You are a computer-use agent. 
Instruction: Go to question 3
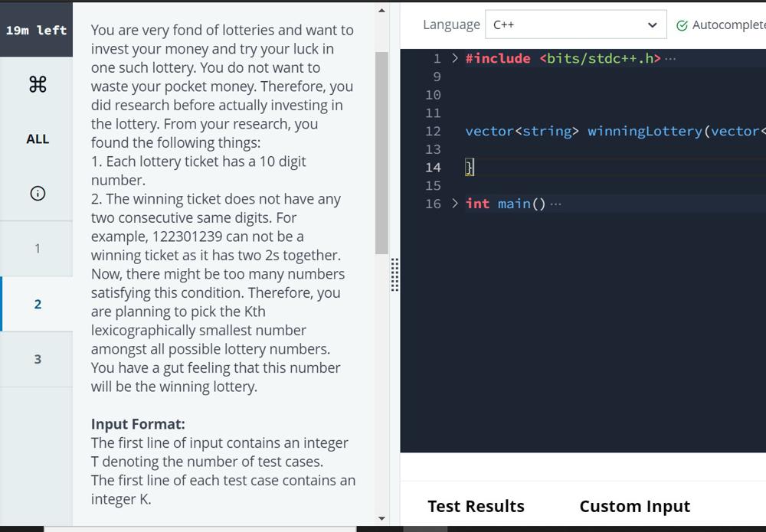point(37,359)
